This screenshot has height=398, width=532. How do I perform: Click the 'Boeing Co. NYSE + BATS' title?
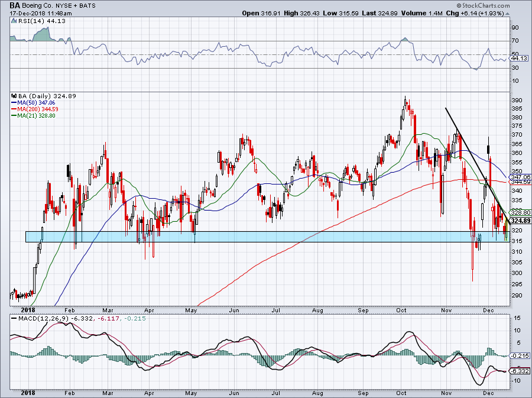click(x=59, y=6)
